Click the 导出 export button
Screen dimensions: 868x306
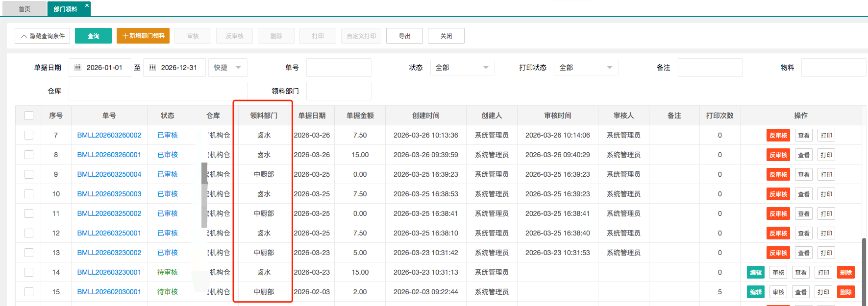404,36
